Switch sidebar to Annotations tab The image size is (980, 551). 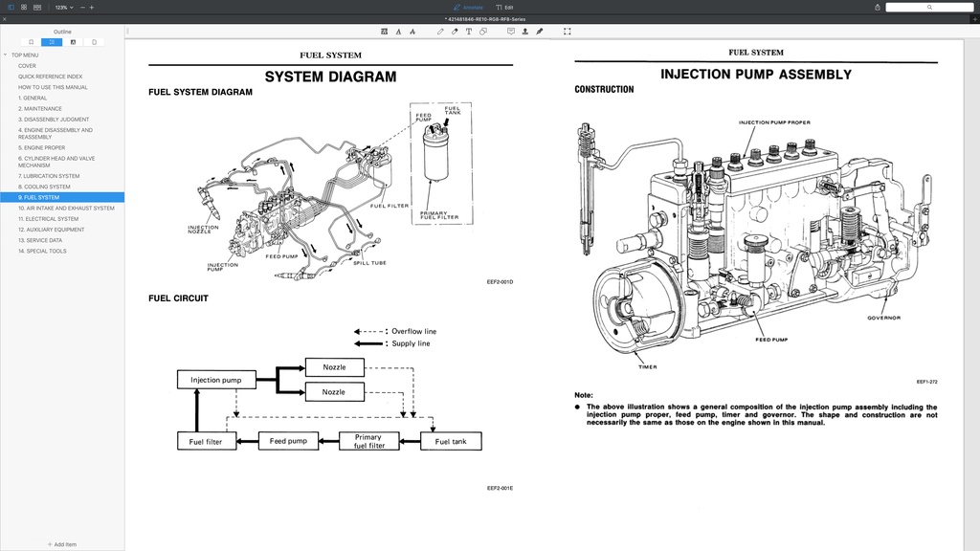(x=72, y=42)
